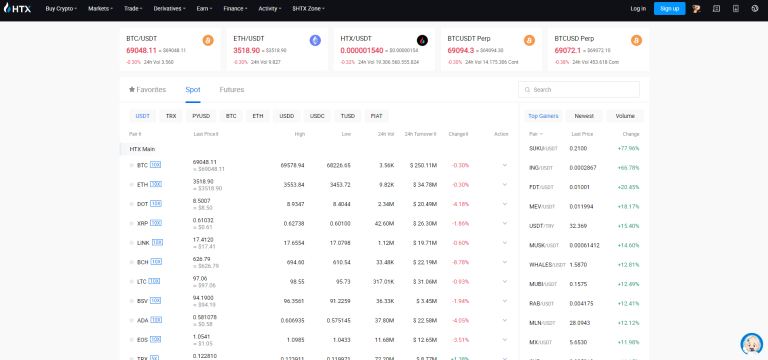Open the Finance menu
768x360 pixels.
[235, 8]
